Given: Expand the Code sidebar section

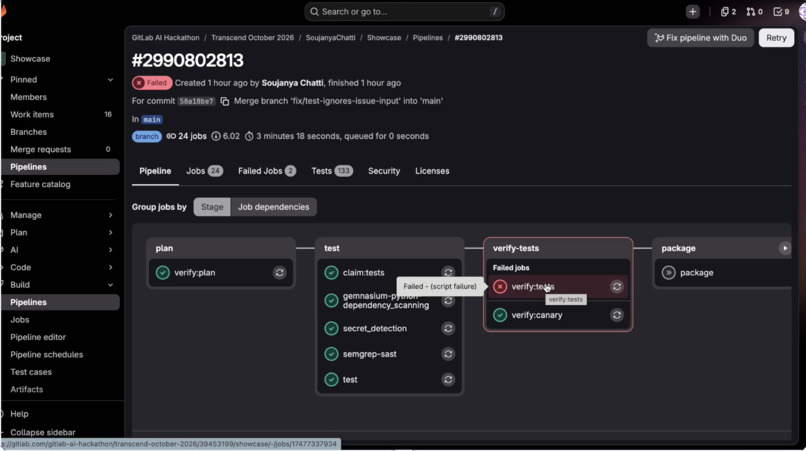Looking at the screenshot, I should point(110,267).
